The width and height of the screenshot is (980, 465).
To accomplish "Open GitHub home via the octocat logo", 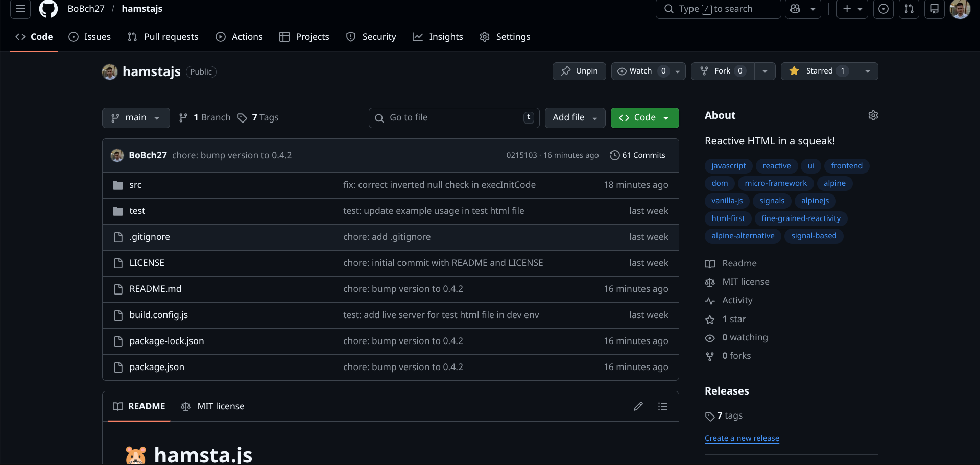I will (49, 9).
